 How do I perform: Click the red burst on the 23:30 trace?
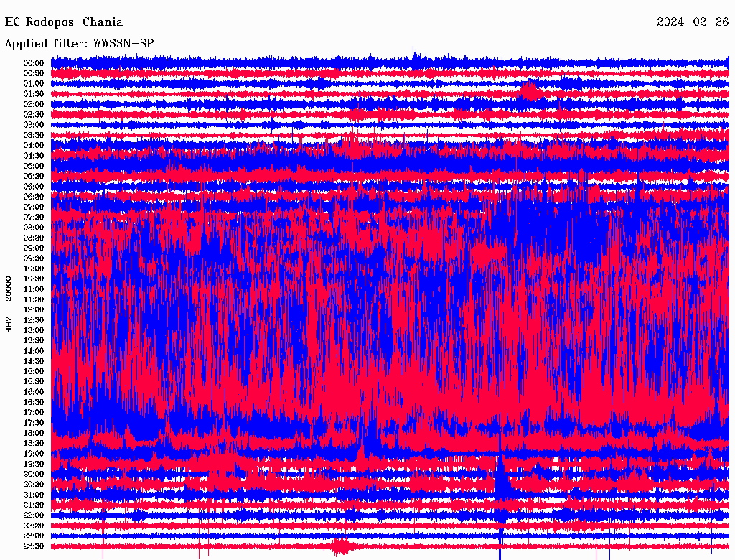(341, 547)
